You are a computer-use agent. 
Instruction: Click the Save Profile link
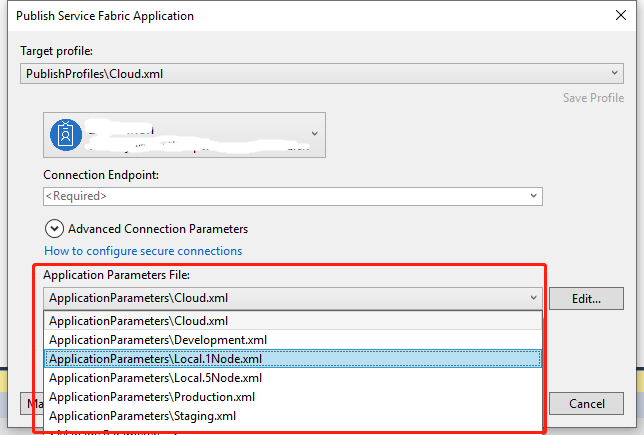click(x=593, y=98)
